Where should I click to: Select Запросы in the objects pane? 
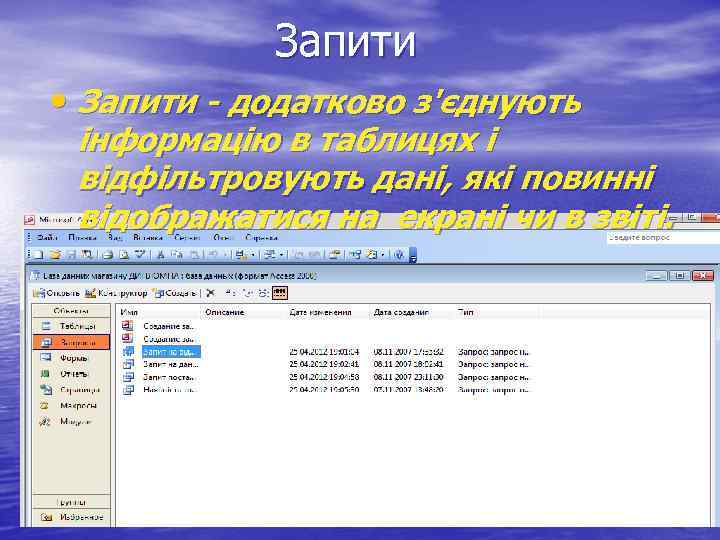[71, 342]
